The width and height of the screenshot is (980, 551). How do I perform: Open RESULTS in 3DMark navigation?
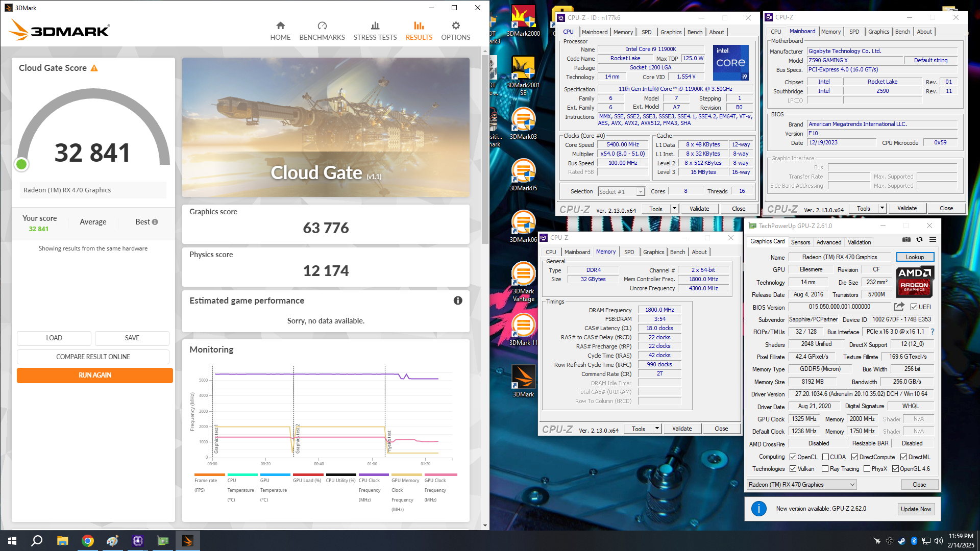(x=419, y=31)
